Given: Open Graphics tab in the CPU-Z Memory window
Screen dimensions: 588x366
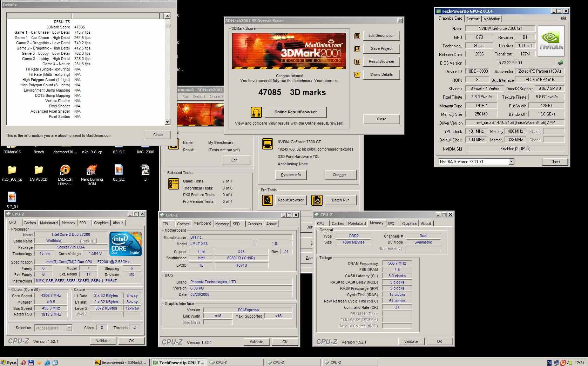Looking at the screenshot, I should click(x=409, y=224).
